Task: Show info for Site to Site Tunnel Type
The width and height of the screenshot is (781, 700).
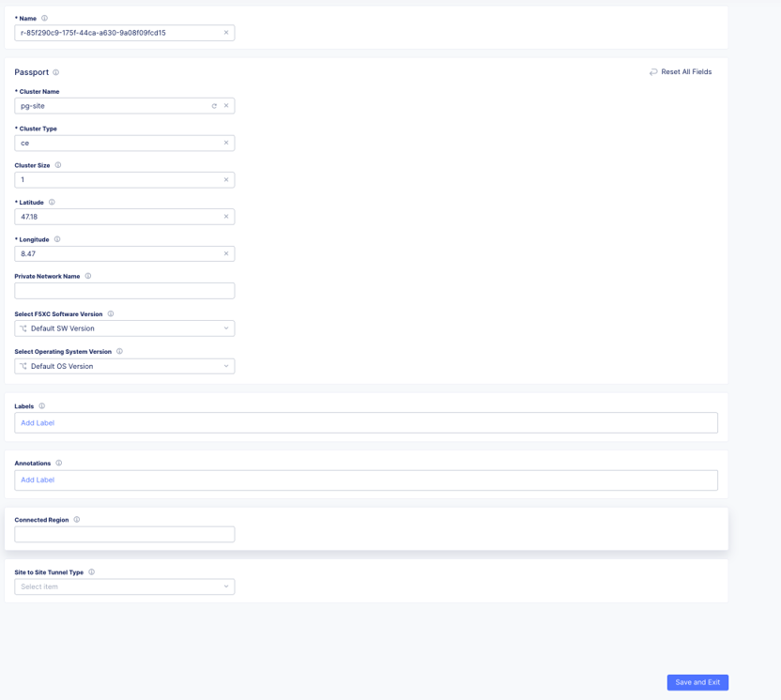Action: [x=92, y=572]
